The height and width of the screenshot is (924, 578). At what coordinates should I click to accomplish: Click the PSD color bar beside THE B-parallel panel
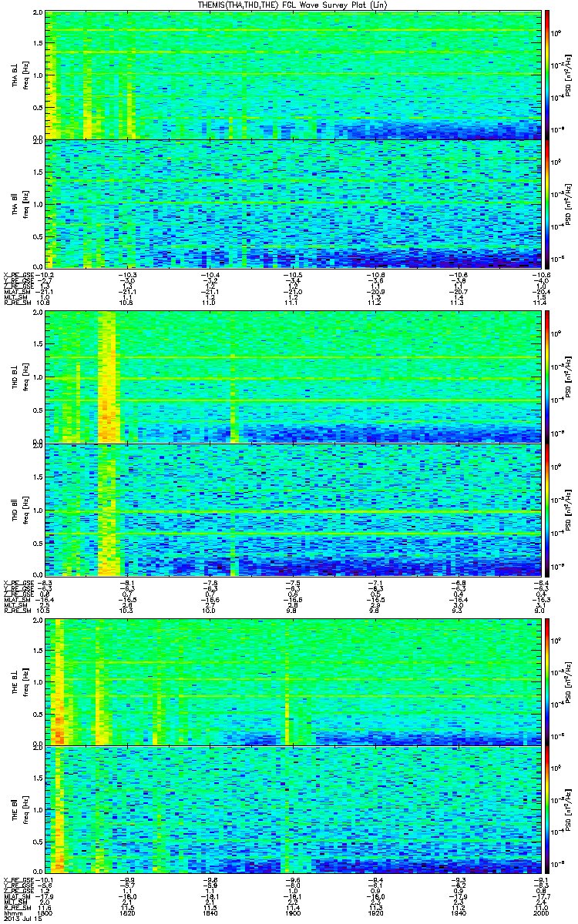[547, 808]
